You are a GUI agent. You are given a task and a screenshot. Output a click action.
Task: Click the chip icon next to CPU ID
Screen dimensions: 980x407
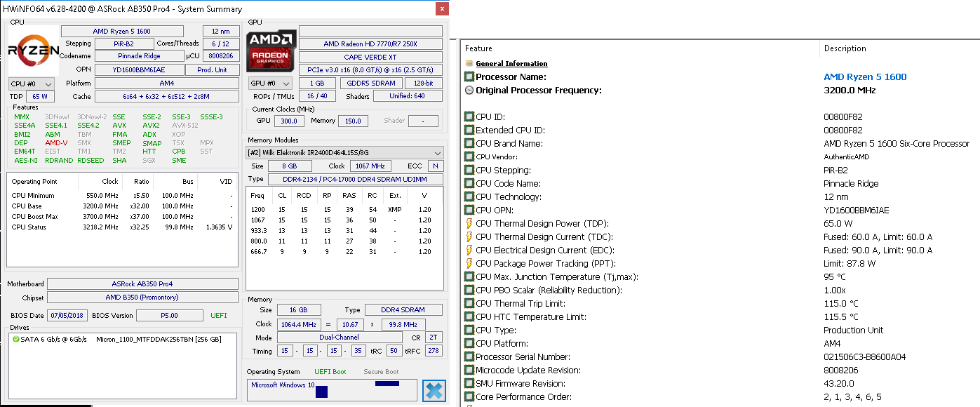tap(469, 116)
